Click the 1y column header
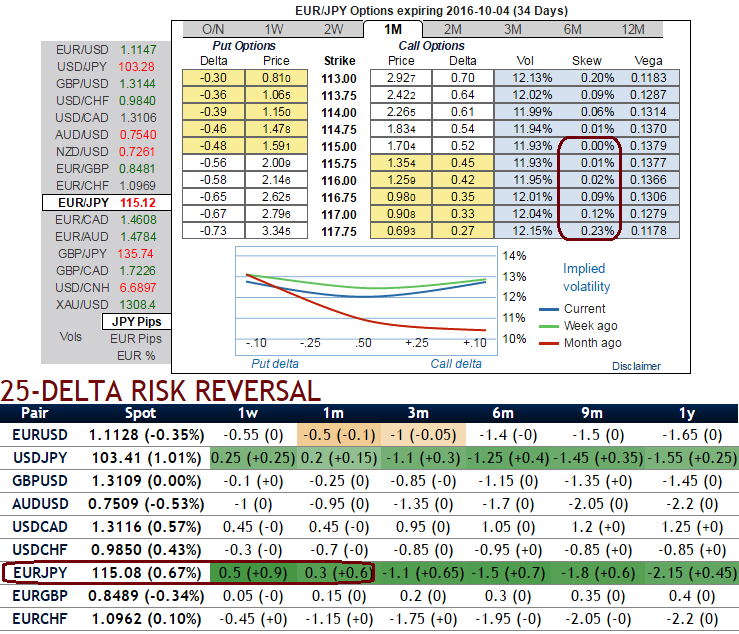The width and height of the screenshot is (739, 634). pyautogui.click(x=687, y=413)
